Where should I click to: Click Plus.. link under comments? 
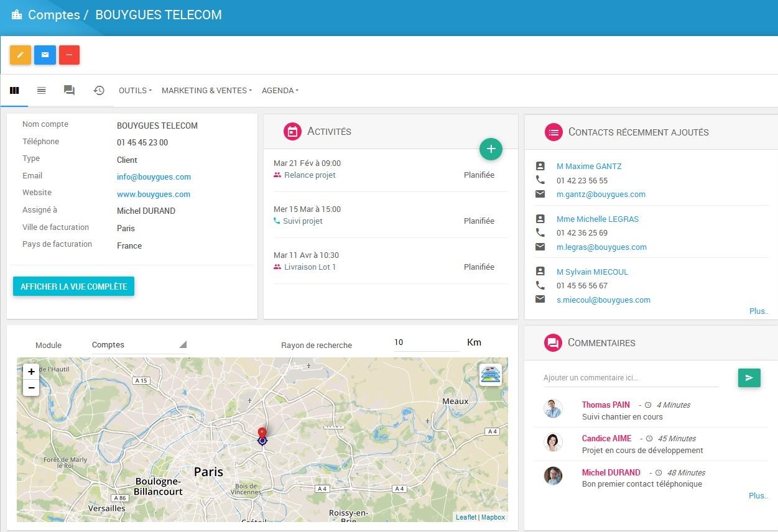click(759, 496)
